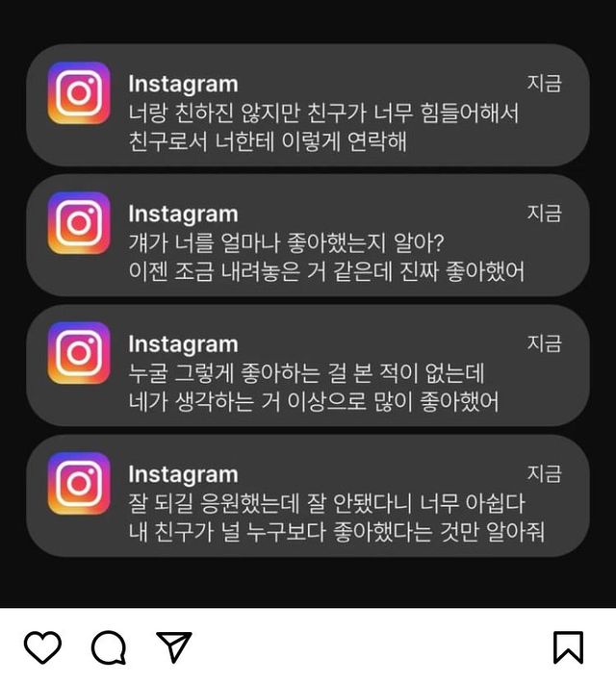
Task: Click the 지금 timestamp on the 걔가 너를 notification
Action: tap(545, 214)
